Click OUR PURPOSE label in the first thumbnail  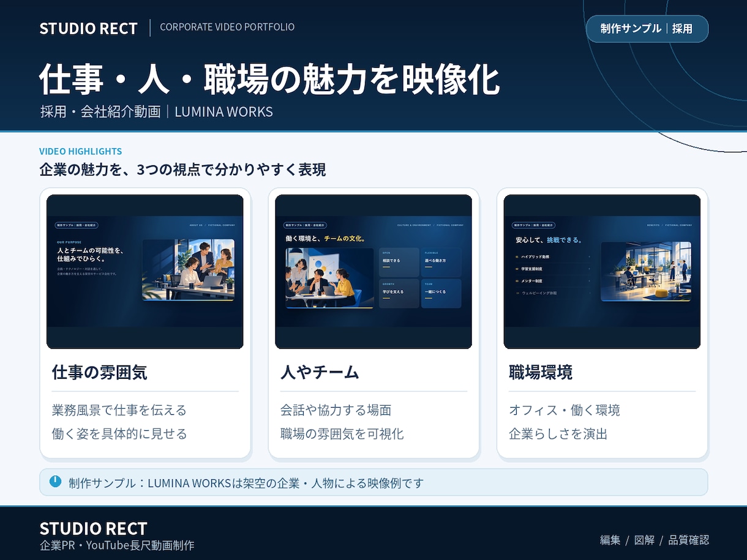[69, 242]
